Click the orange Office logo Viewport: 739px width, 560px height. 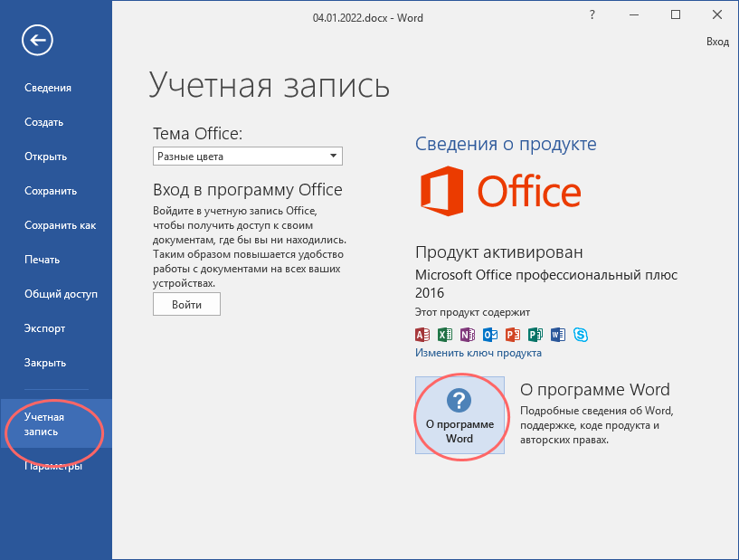tap(500, 191)
